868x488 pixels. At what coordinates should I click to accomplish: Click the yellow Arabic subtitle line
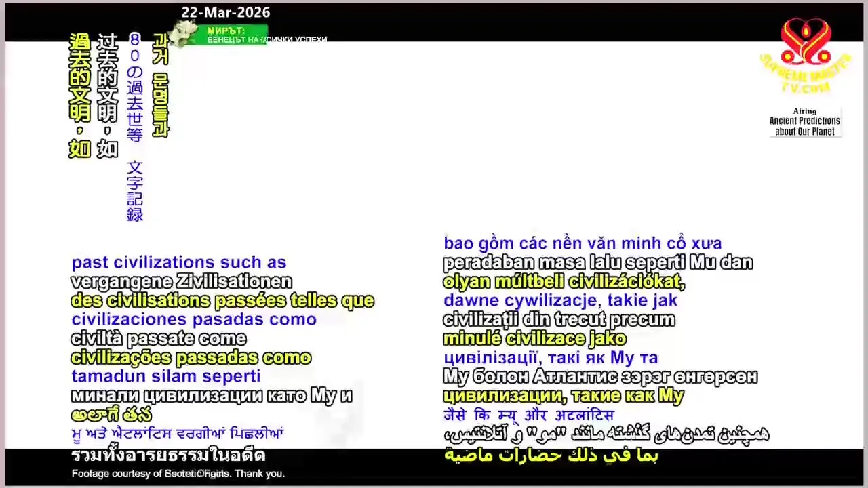pos(551,455)
